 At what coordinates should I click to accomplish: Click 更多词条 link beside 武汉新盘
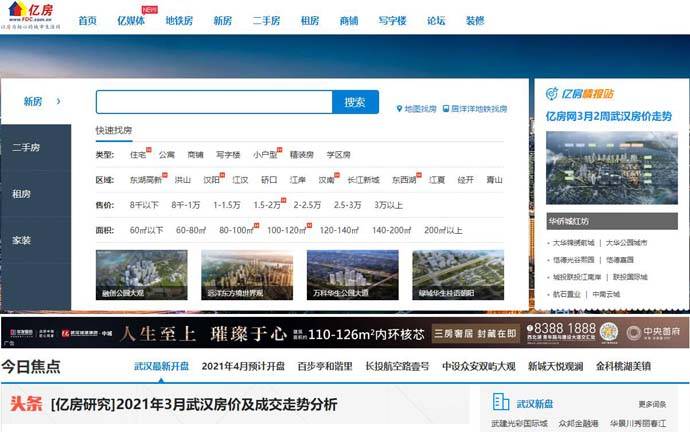coord(652,404)
